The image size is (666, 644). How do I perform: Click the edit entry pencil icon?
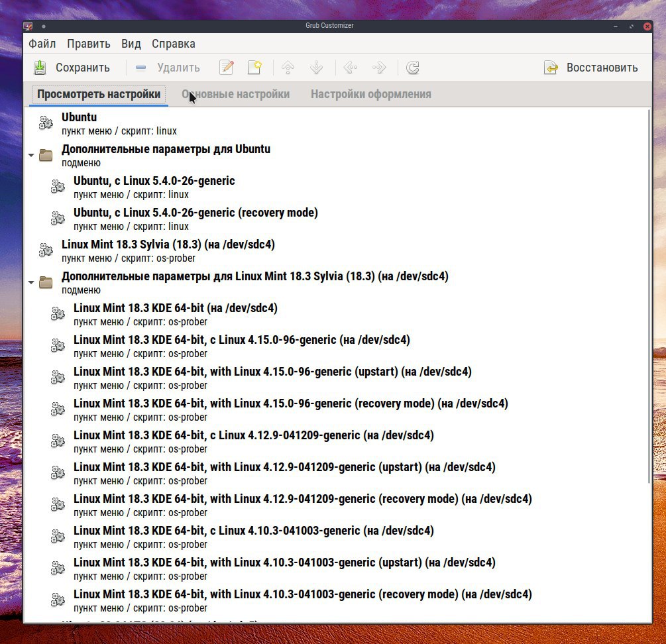pyautogui.click(x=227, y=68)
